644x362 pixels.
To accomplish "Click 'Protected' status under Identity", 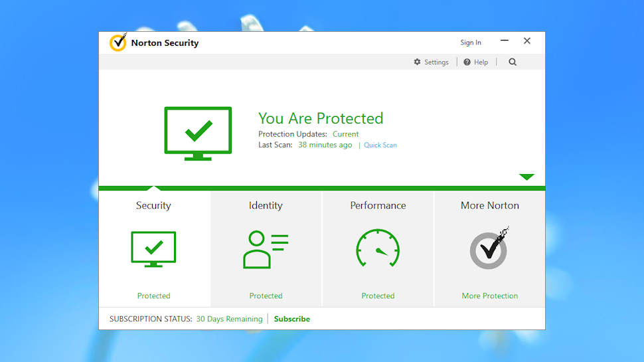I will (266, 296).
